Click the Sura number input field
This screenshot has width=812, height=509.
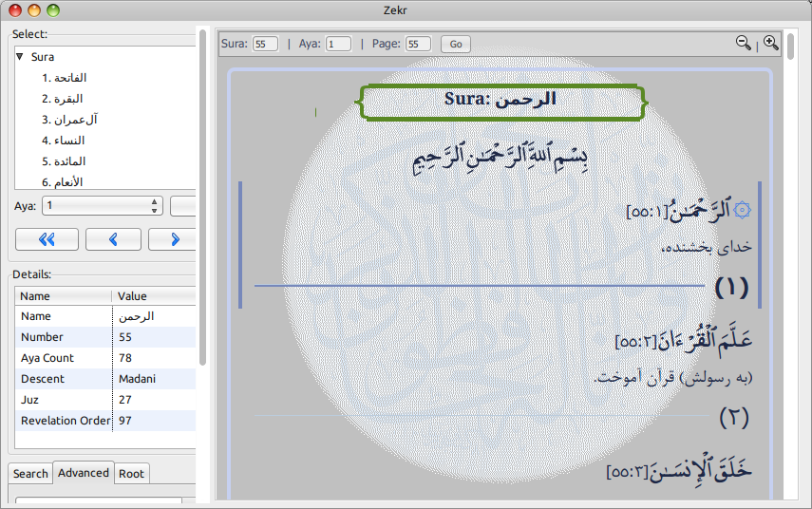(x=265, y=44)
